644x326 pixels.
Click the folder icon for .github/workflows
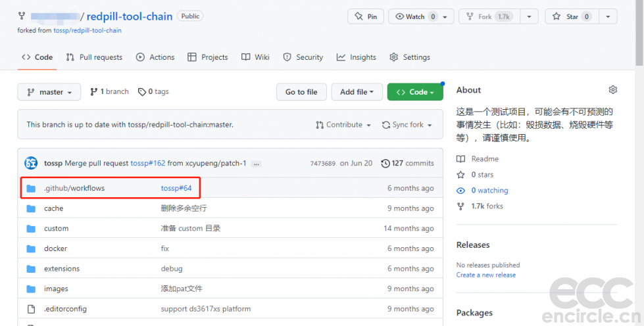point(31,189)
